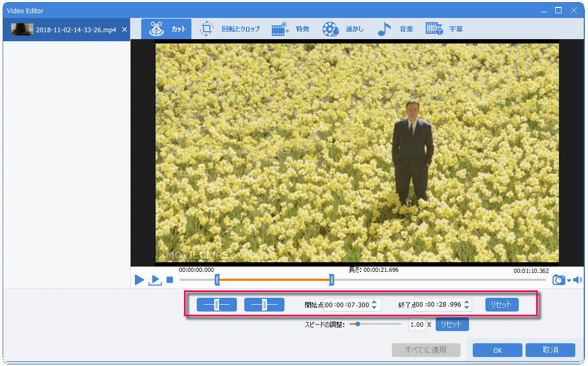
Task: Click the orange selected range on timeline
Action: click(274, 280)
